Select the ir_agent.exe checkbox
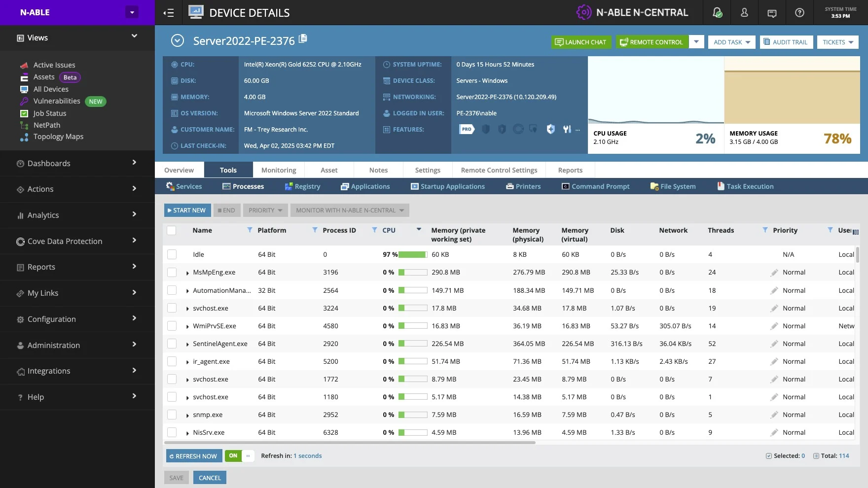868x488 pixels. point(172,361)
